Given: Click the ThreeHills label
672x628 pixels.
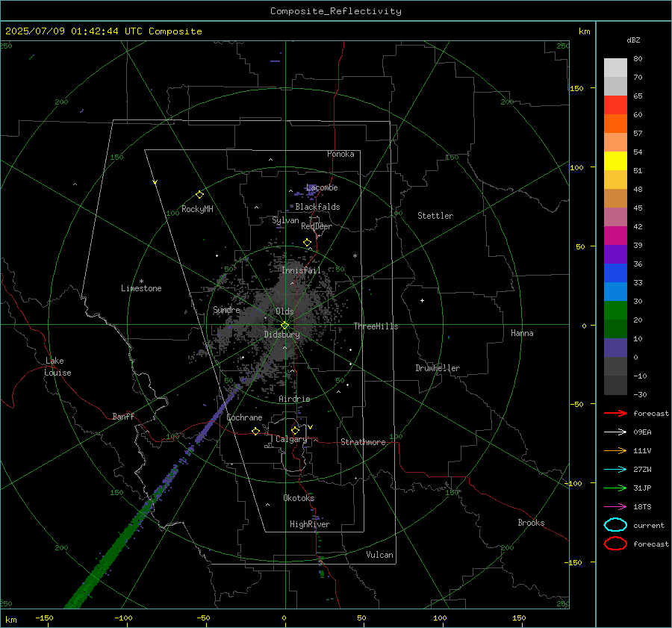Looking at the screenshot, I should pos(376,326).
